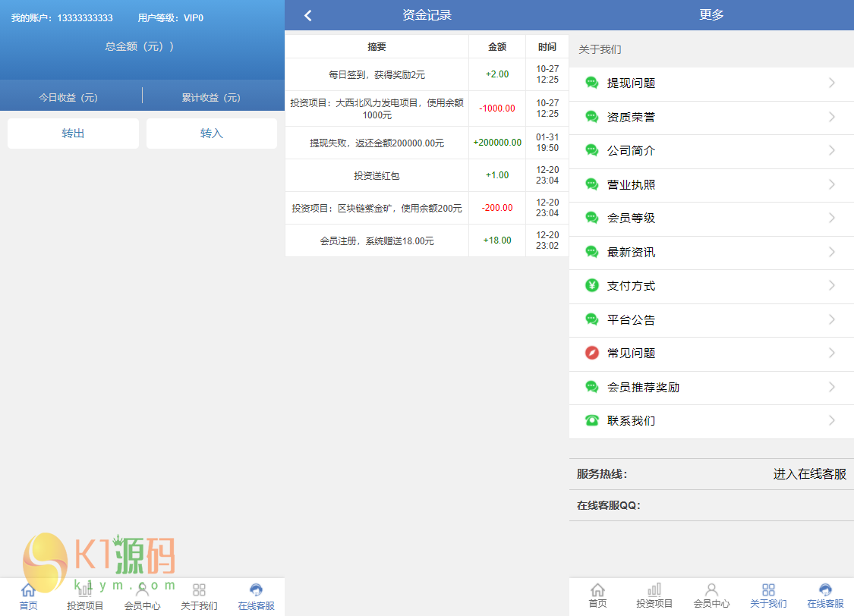Click the green phone icon beside 联系我们
This screenshot has height=616, width=854.
coord(592,420)
